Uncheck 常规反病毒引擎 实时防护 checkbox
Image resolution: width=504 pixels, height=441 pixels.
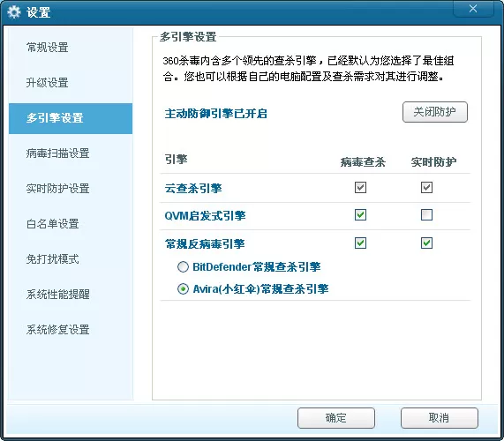[x=426, y=243]
